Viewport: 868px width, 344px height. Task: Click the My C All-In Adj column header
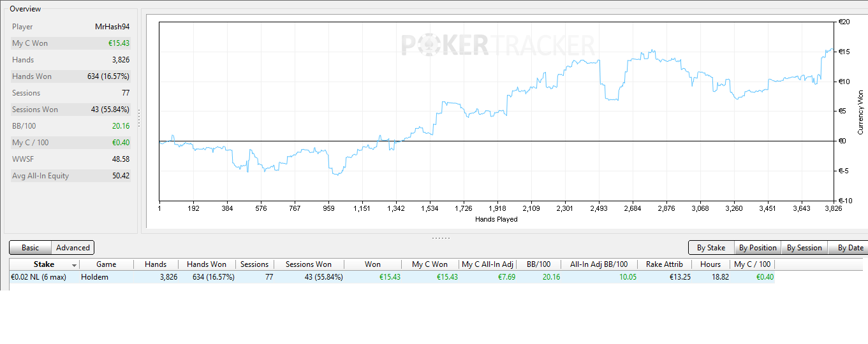click(488, 264)
